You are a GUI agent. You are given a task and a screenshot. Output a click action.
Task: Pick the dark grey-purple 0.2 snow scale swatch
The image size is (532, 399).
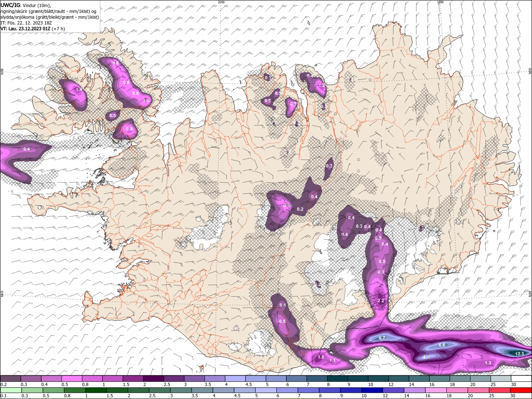[10, 379]
